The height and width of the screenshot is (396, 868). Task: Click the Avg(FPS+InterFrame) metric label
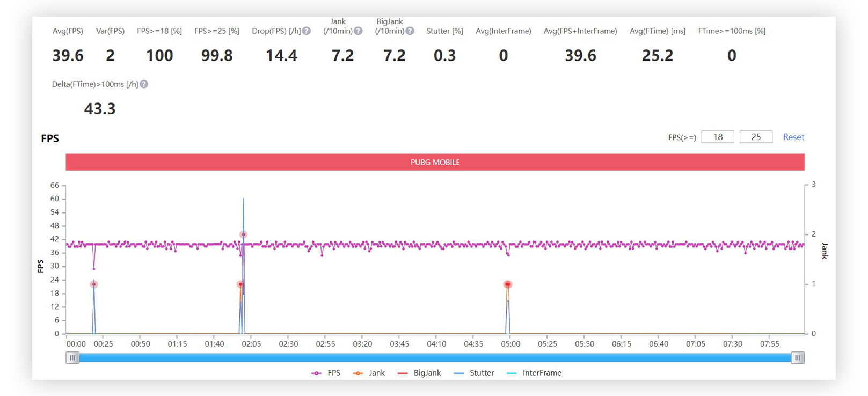[580, 31]
